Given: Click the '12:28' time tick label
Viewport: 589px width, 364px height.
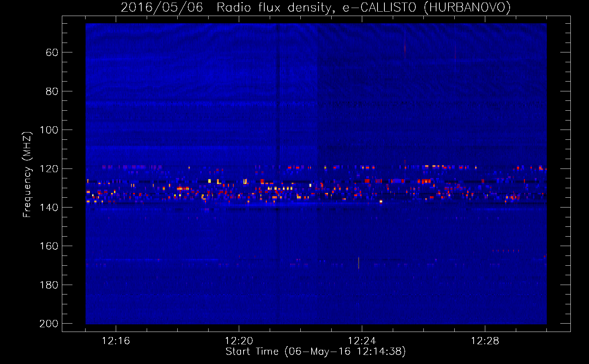Looking at the screenshot, I should coord(485,341).
